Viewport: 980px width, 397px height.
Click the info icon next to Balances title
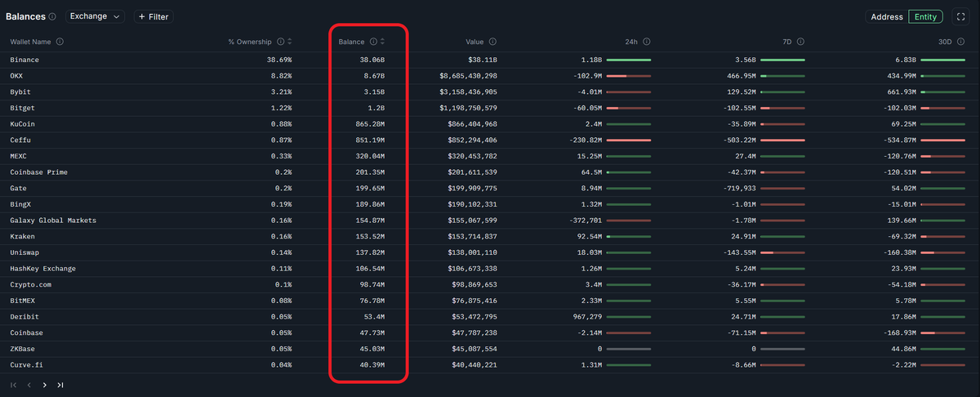pos(52,16)
